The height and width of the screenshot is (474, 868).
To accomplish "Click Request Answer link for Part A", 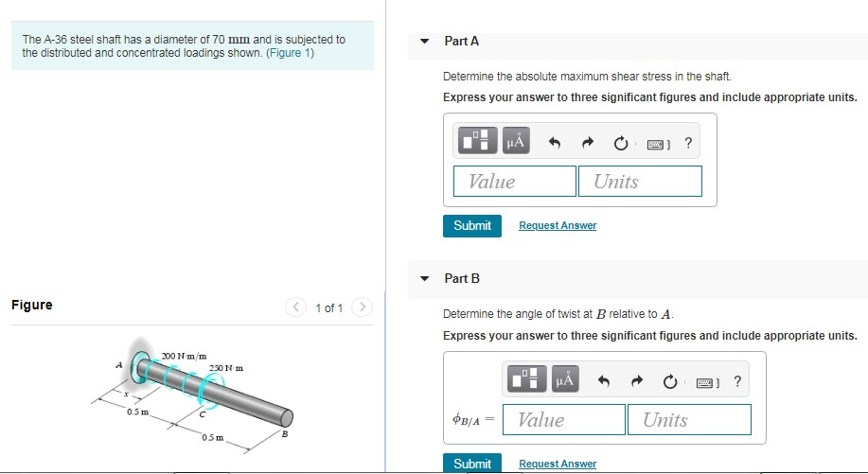I will [x=558, y=225].
